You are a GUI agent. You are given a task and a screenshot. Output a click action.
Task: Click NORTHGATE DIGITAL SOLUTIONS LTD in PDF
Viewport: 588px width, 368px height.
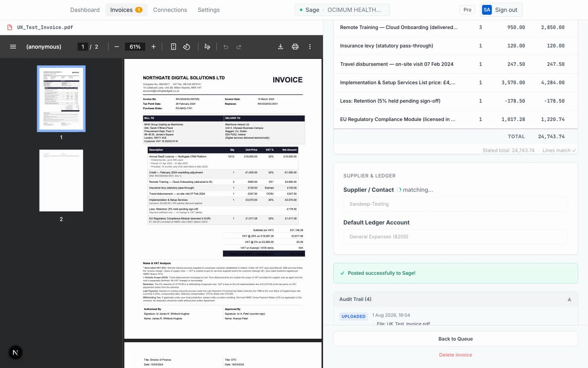(184, 78)
